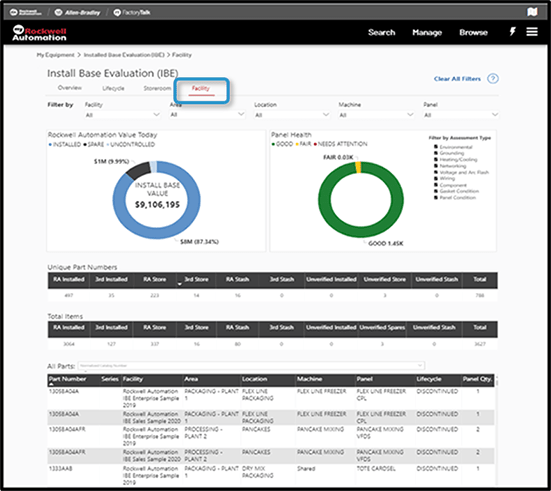Screen dimensions: 551x491
Task: Toggle the Gasket Condition checkbox
Action: pos(436,191)
